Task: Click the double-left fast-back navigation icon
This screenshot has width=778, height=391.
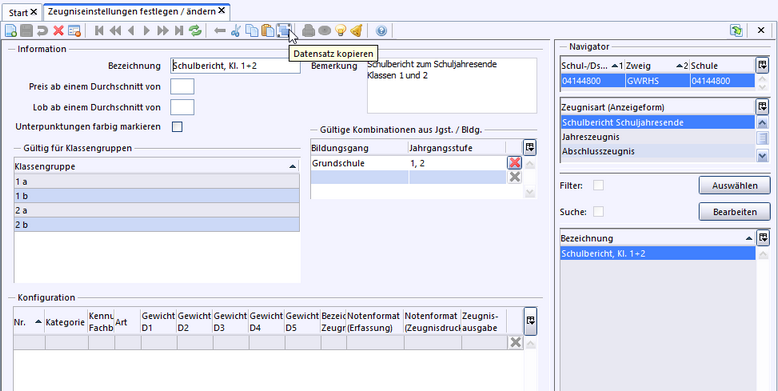Action: (115, 31)
